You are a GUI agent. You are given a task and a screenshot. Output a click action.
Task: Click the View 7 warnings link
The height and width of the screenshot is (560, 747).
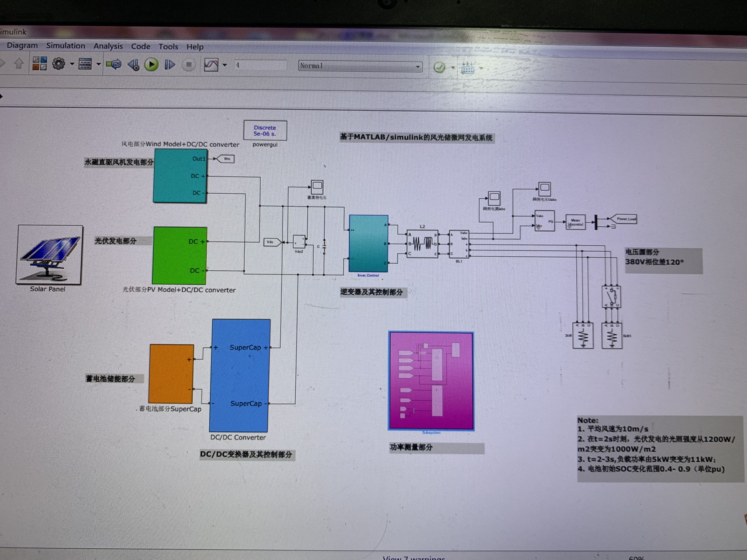pyautogui.click(x=413, y=558)
